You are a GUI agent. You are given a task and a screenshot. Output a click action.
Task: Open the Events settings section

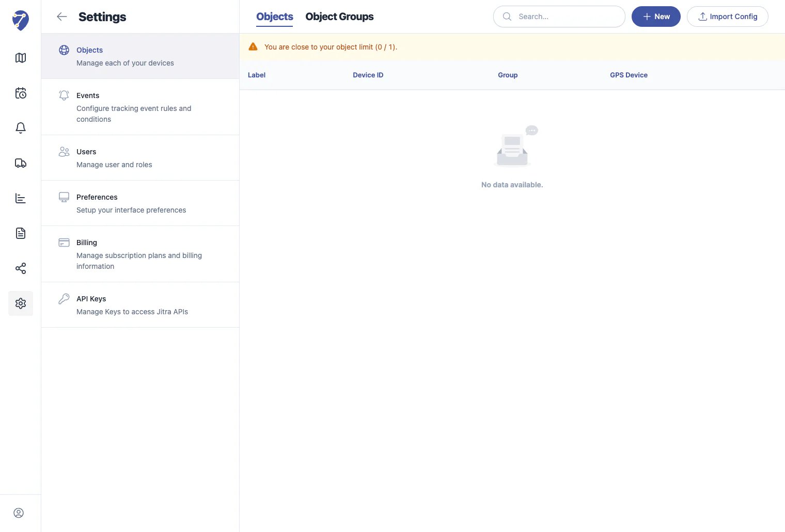pos(140,107)
